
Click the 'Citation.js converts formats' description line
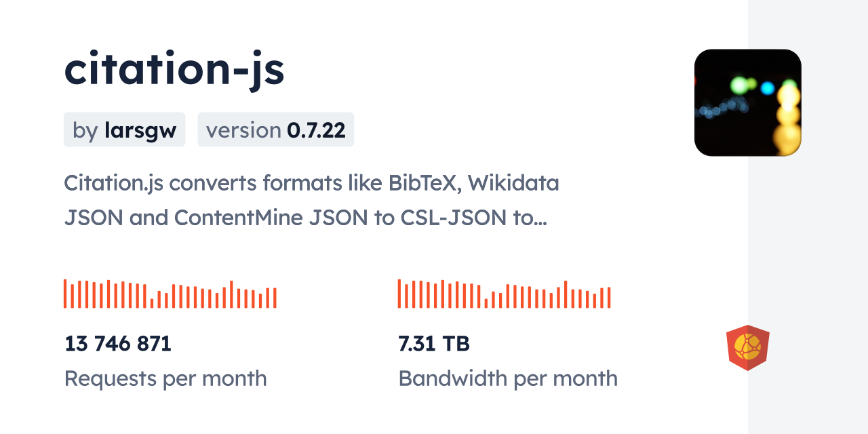(311, 182)
